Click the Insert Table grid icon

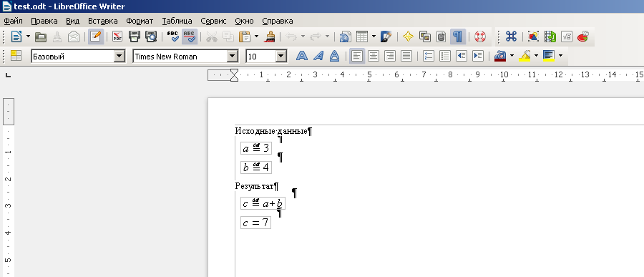pos(362,37)
